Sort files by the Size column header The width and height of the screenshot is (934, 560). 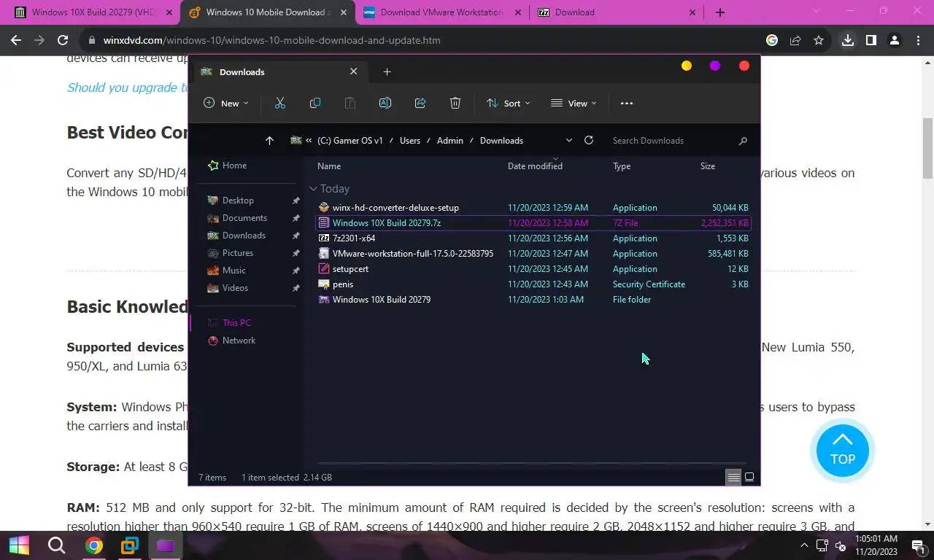click(x=708, y=166)
